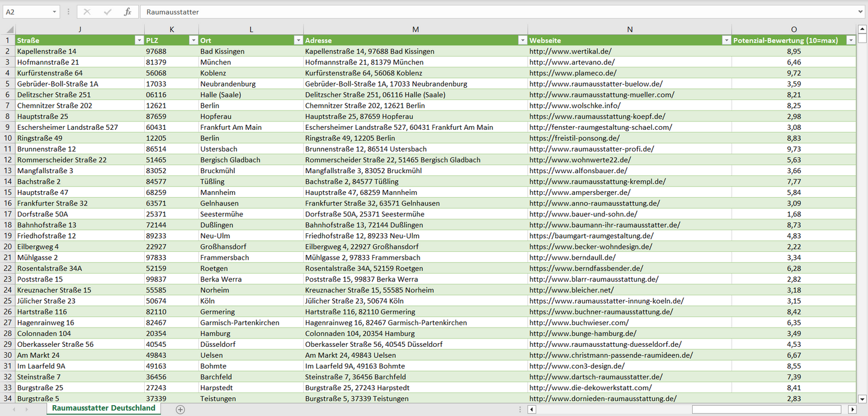Select the Raumausstatter Deutschland sheet tab

click(103, 408)
